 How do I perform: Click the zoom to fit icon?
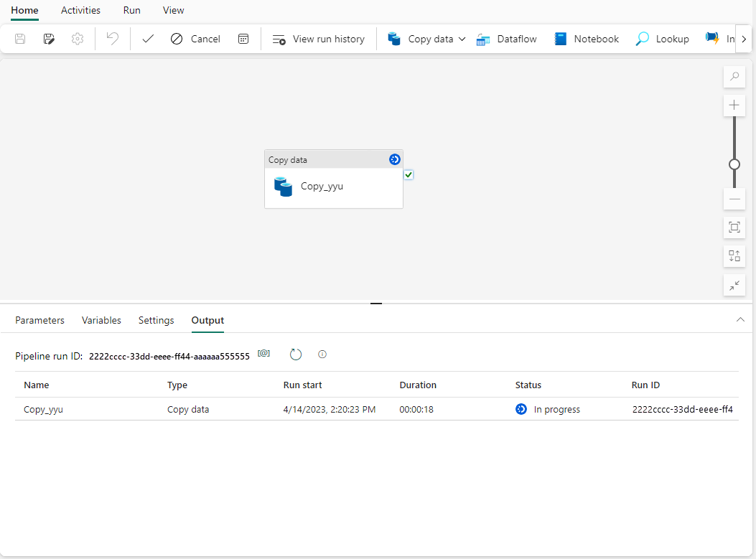pyautogui.click(x=734, y=227)
